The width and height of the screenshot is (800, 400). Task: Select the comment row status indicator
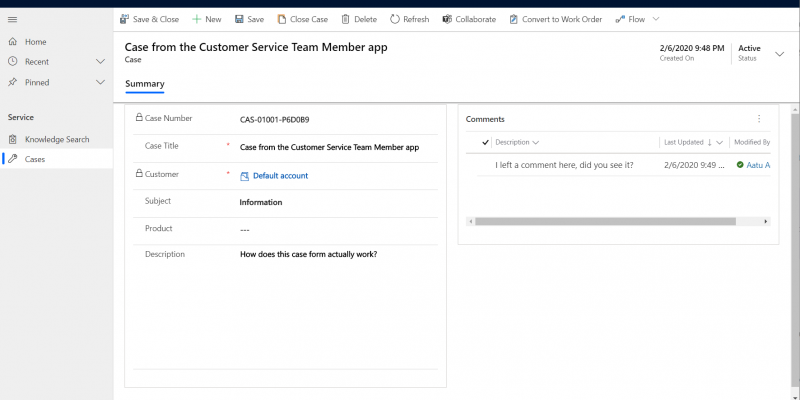point(740,165)
